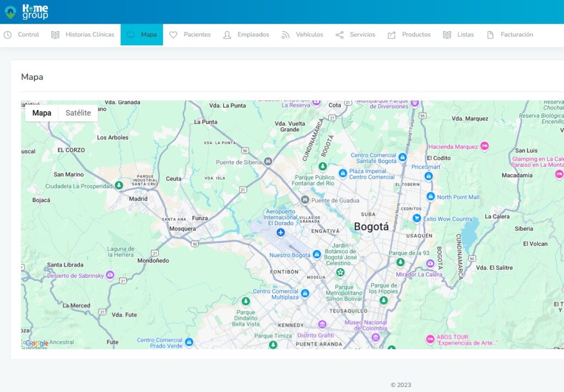Select Ciudadela La Prosperidad park marker

coord(119,186)
